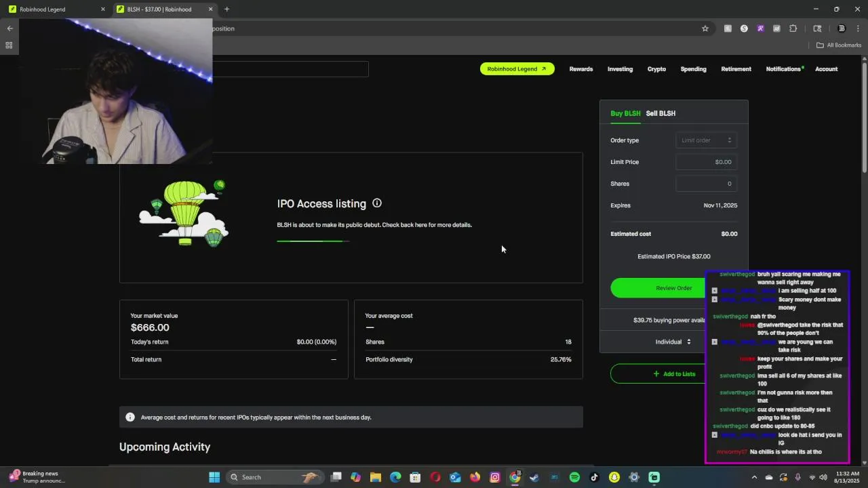Go back with the browser back arrow
The image size is (868, 488).
click(9, 28)
